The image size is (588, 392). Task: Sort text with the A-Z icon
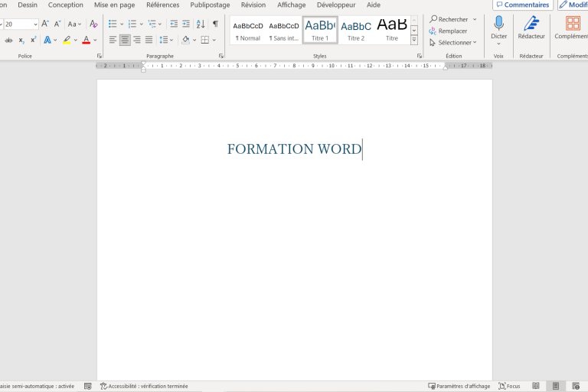[x=201, y=24]
